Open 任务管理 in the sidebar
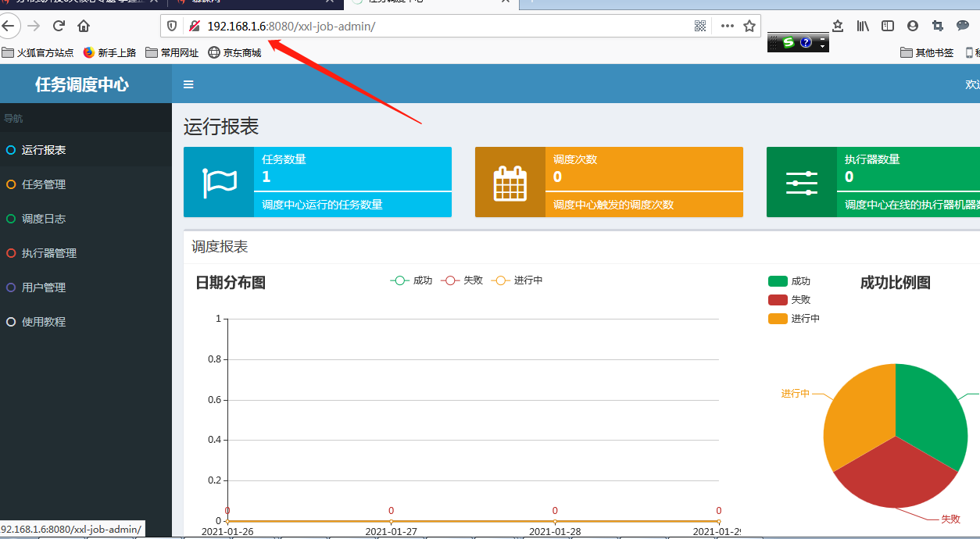 coord(86,184)
